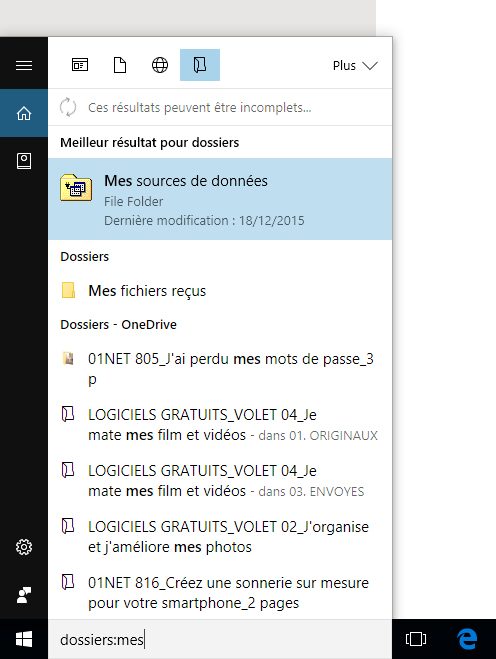Filter results by Web globe icon

click(160, 65)
